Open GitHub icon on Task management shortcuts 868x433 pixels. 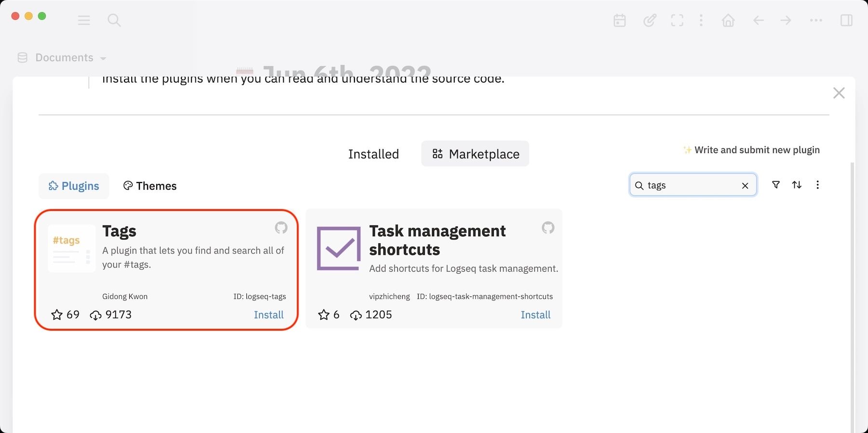(548, 227)
